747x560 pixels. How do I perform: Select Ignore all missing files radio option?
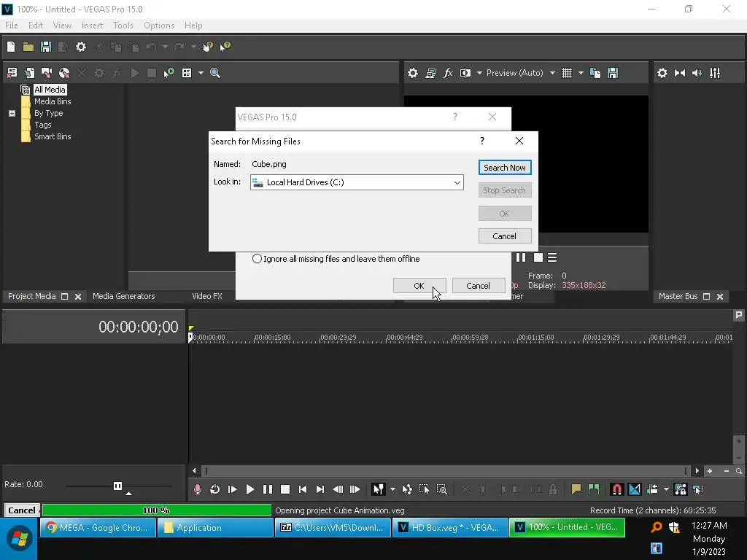pyautogui.click(x=257, y=259)
